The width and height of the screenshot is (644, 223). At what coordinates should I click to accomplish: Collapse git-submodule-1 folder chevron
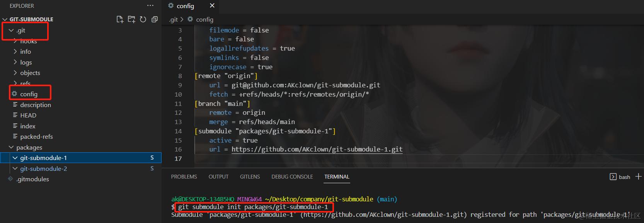pos(15,158)
